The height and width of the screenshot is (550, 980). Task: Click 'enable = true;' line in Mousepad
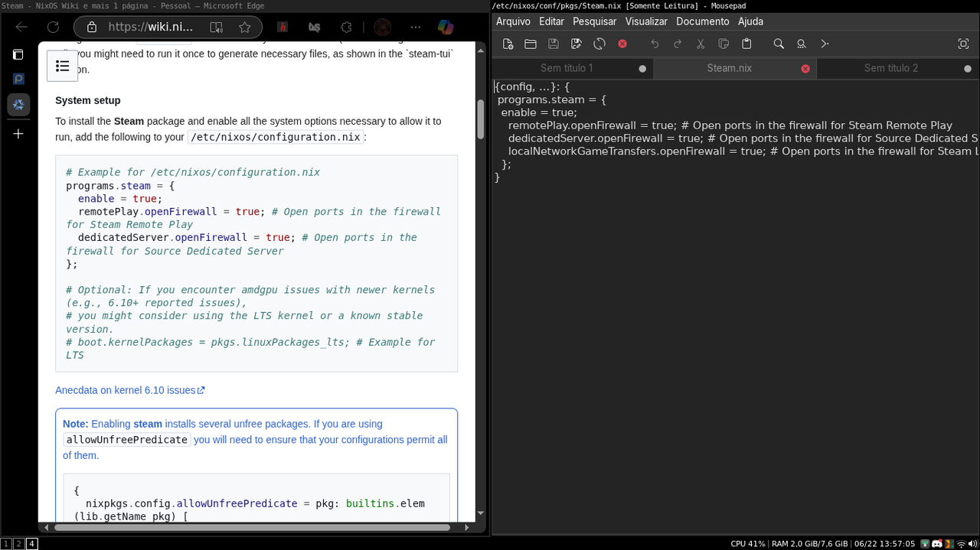coord(539,112)
